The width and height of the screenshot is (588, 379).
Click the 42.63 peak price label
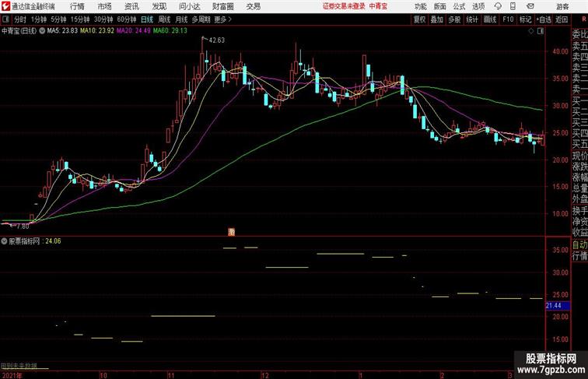point(217,40)
